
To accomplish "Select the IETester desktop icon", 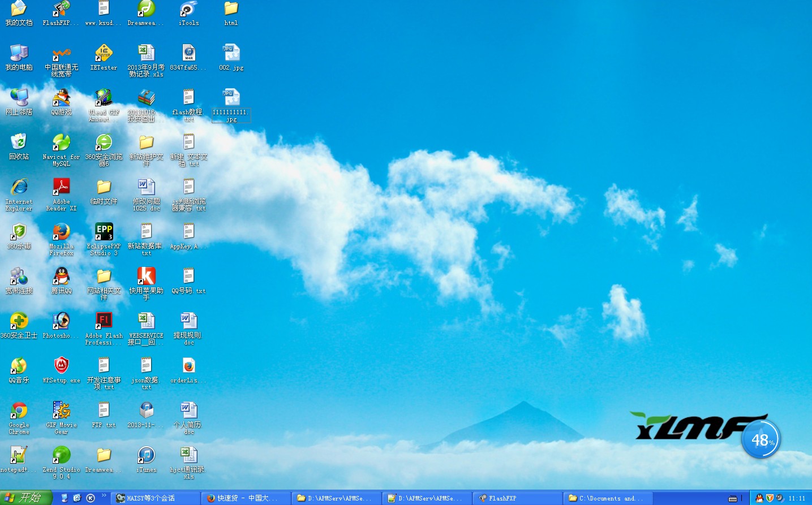I will click(104, 54).
